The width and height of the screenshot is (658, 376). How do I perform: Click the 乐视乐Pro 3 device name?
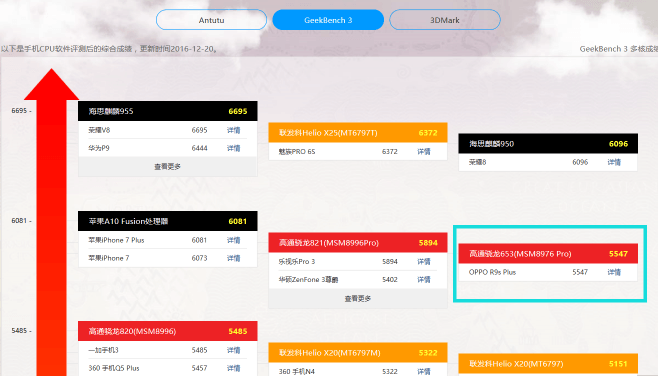(x=297, y=261)
